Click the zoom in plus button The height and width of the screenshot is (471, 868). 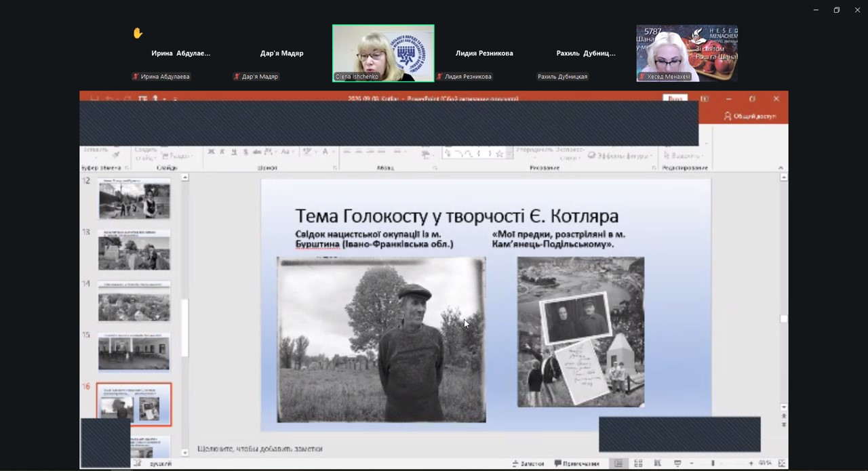[x=751, y=464]
